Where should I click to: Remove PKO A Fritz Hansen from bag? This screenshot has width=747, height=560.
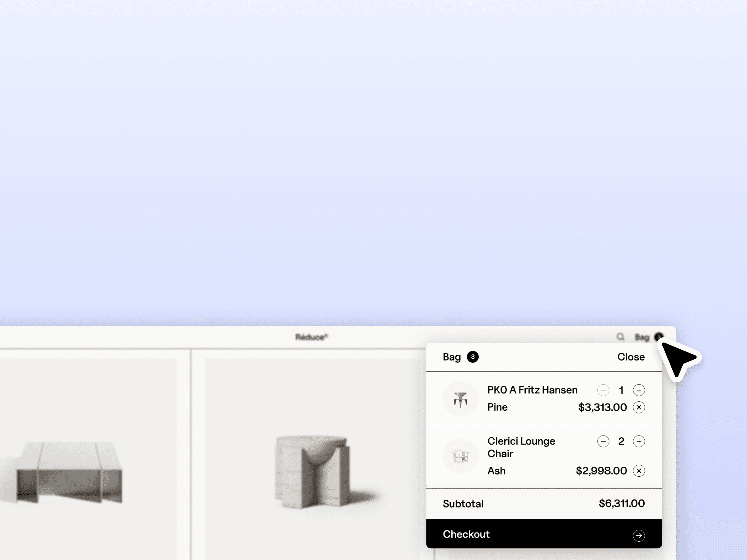click(x=639, y=408)
